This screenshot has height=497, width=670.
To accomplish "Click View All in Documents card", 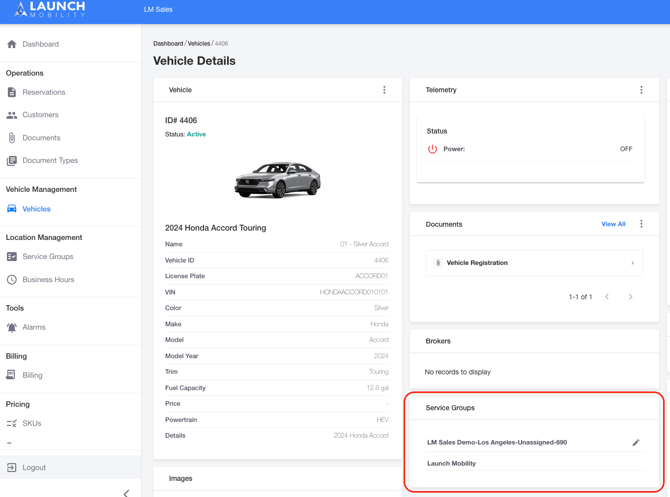I will click(x=613, y=224).
